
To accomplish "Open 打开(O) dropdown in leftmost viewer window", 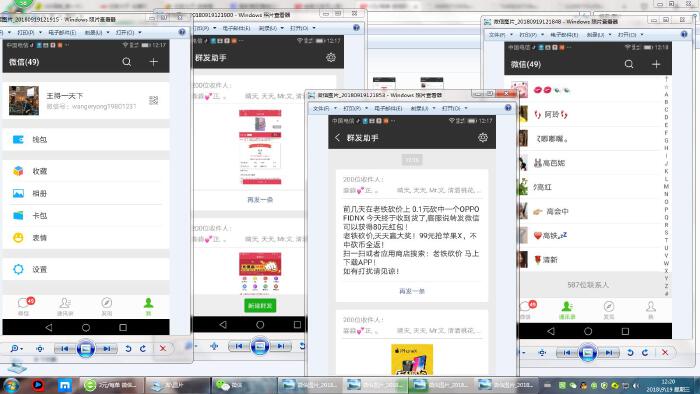I will click(128, 33).
